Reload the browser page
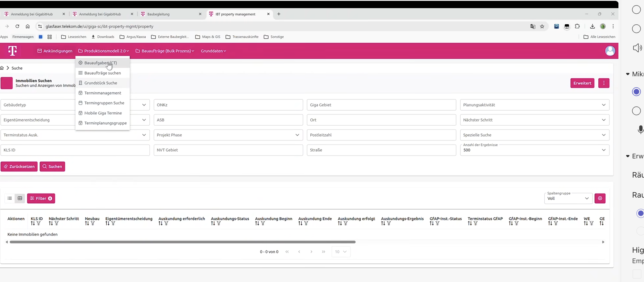The width and height of the screenshot is (644, 282). [17, 26]
